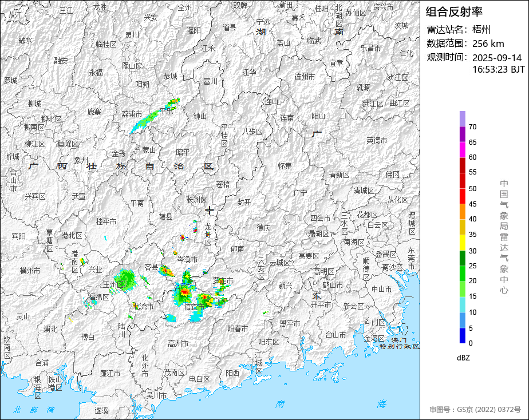Pick the yellow 30-35 dBZ legend band
Viewport: 529px width, 420px height.
462,243
